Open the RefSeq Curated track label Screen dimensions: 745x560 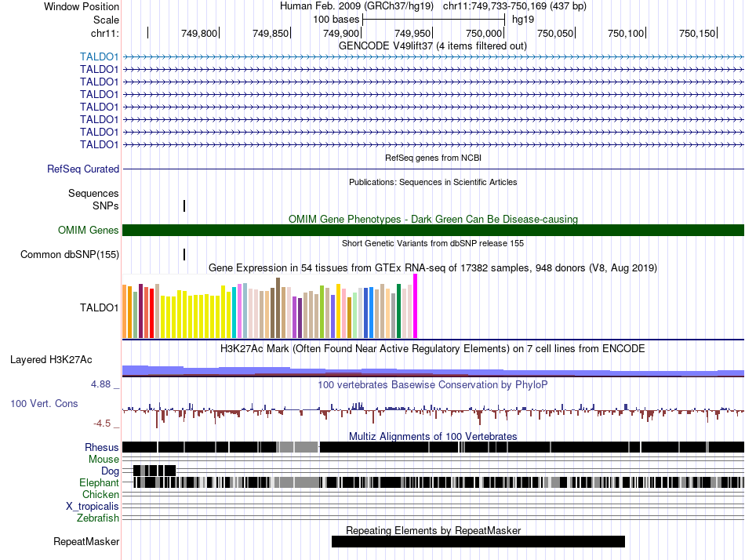83,169
